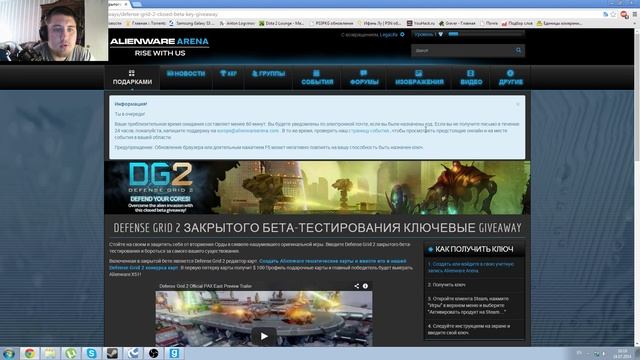Viewport: 640px width, 360px height.
Task: Open the ИЗОБРАЖЕНИЯ images menu item
Action: [x=419, y=78]
